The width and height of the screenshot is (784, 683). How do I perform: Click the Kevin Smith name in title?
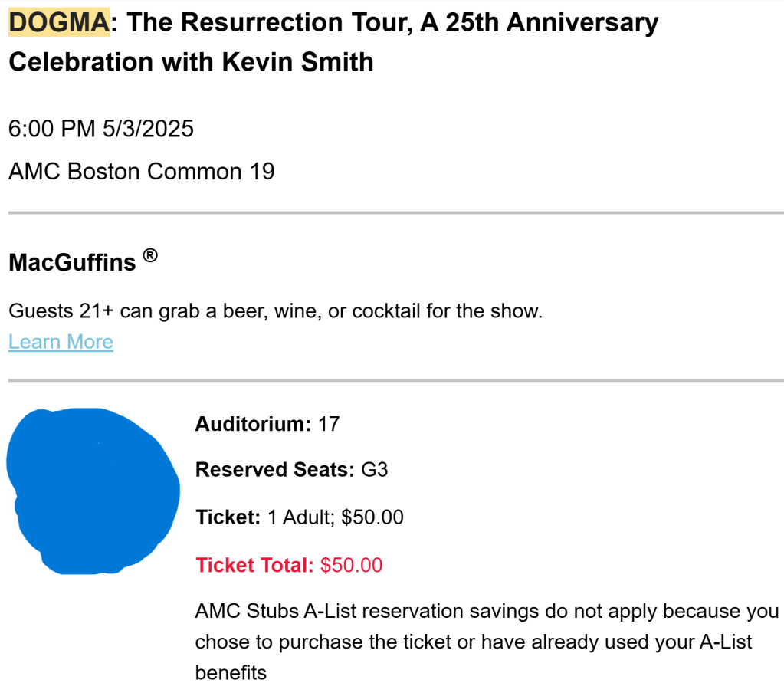298,61
